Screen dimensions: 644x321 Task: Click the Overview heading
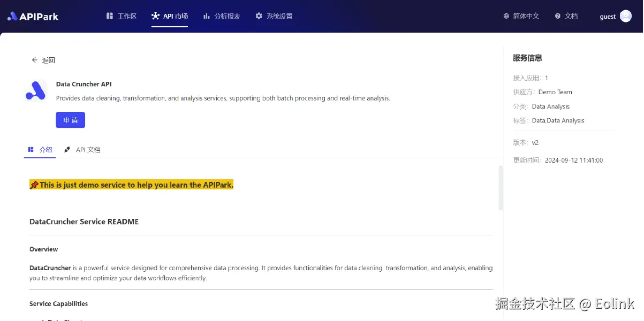[44, 249]
